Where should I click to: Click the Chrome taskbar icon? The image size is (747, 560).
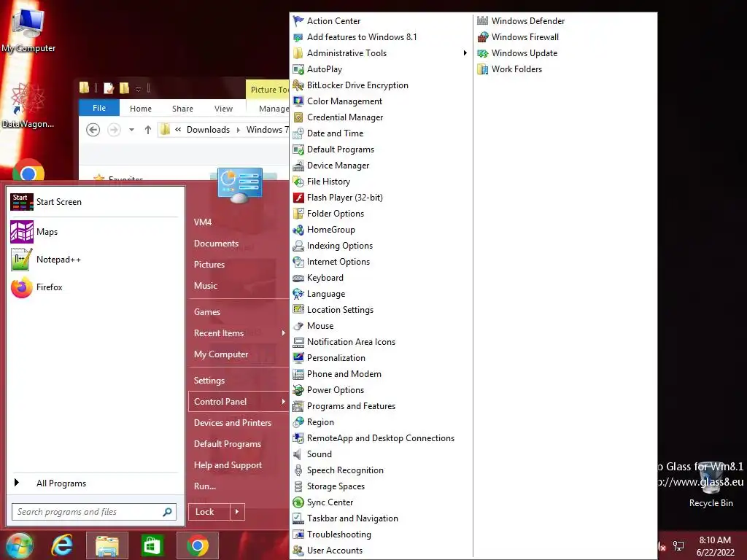tap(197, 545)
